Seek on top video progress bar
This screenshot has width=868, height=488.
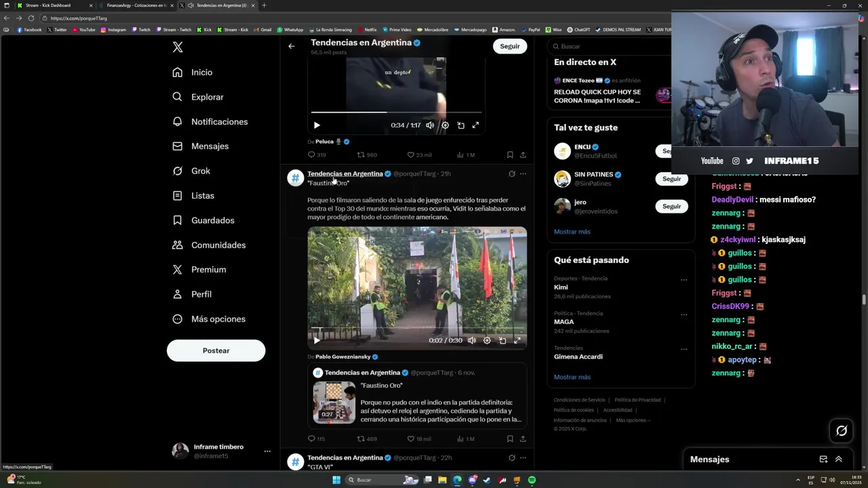(x=396, y=113)
